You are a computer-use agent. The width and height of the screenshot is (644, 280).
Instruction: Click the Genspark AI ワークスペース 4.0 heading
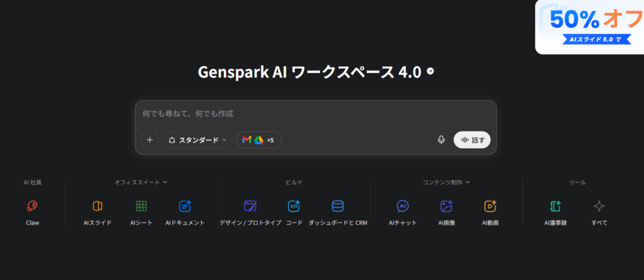click(x=309, y=72)
